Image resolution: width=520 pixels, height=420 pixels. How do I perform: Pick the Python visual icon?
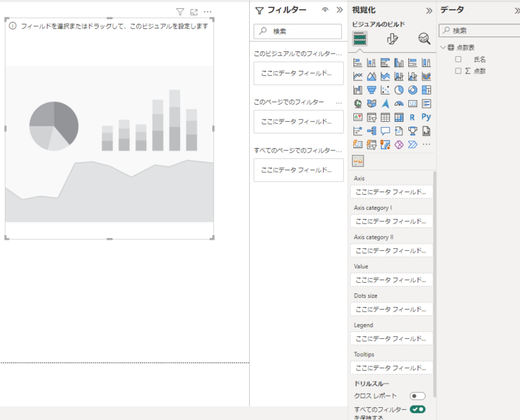point(426,117)
